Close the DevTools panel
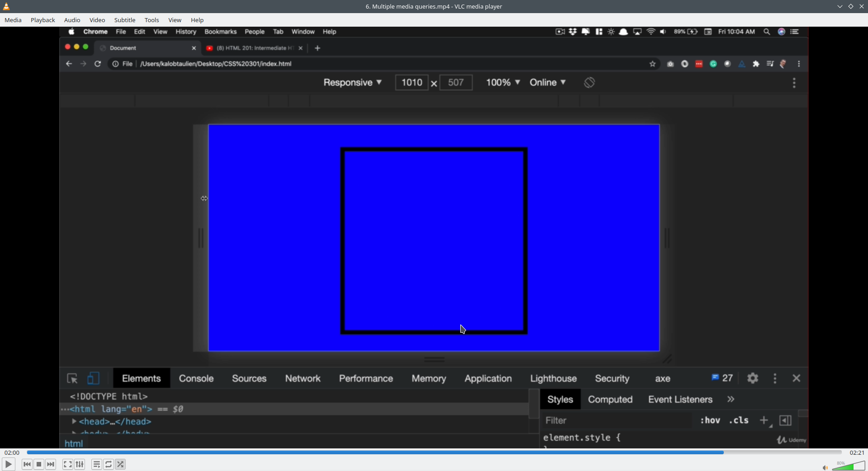This screenshot has width=868, height=471. [797, 378]
